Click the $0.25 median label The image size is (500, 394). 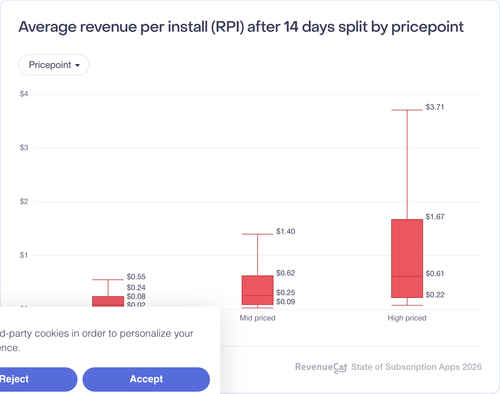pos(286,292)
